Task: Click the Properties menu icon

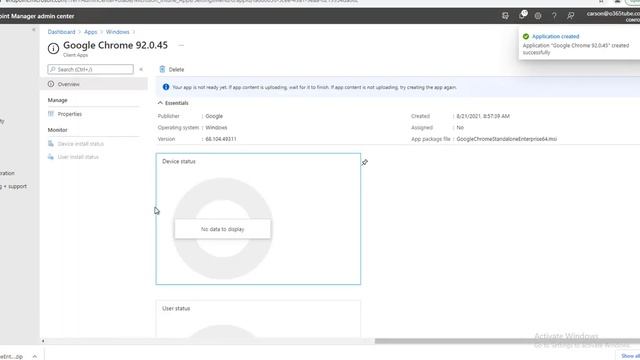Action: click(51, 114)
